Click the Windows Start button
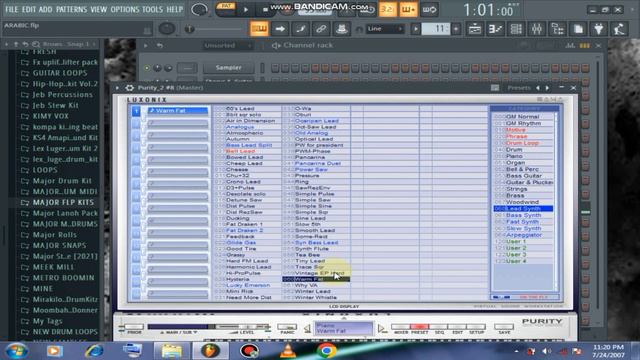Image resolution: width=640 pixels, height=360 pixels. coord(16,351)
